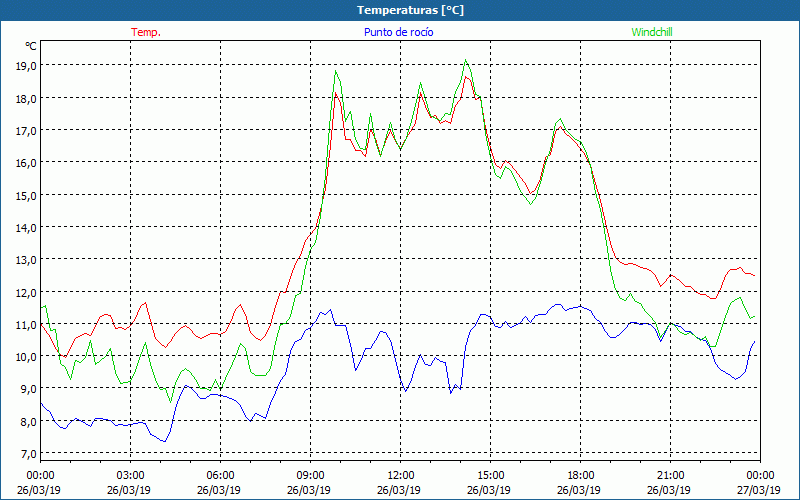The width and height of the screenshot is (800, 500).
Task: Click the 15,0 y-axis value
Action: pos(27,195)
